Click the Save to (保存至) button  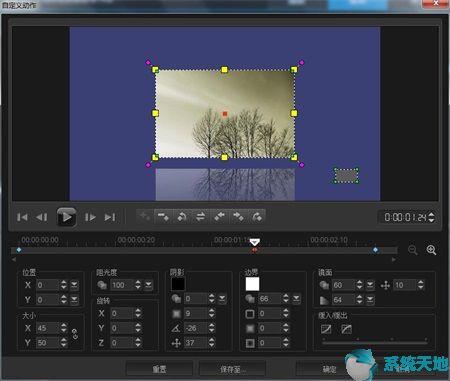pos(232,369)
